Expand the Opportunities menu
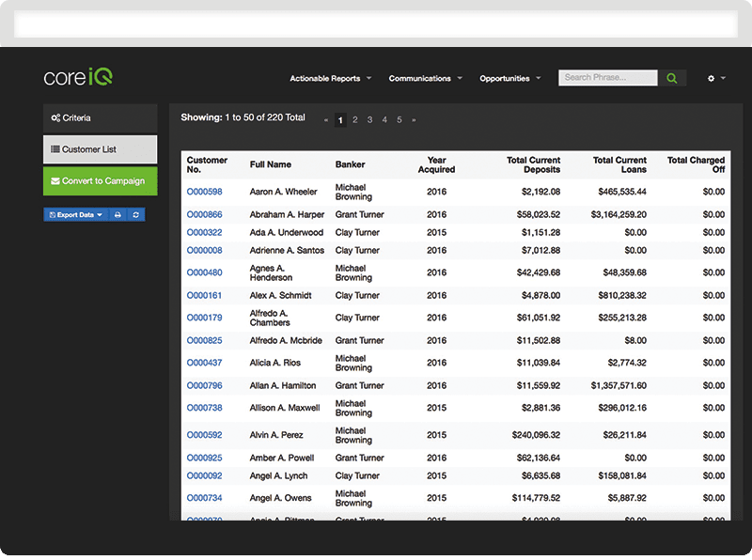 pos(509,78)
